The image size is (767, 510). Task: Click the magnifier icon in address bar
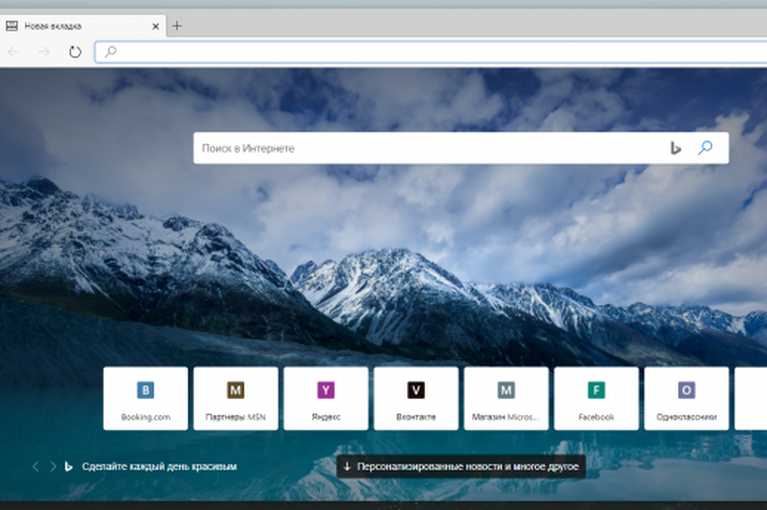[111, 51]
